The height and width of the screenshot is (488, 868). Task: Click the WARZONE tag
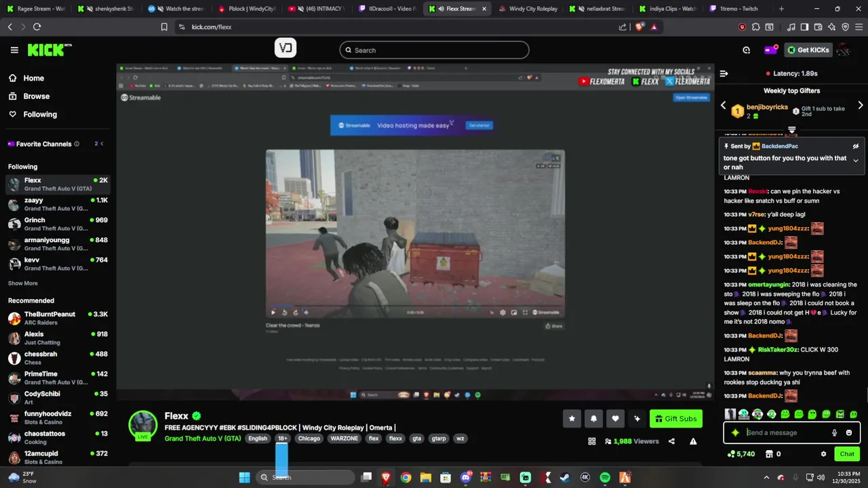pos(344,439)
